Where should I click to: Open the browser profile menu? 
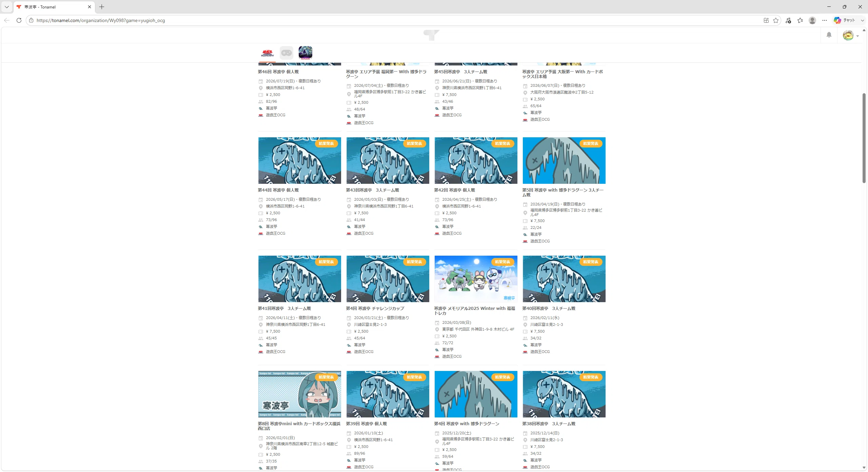tap(812, 20)
